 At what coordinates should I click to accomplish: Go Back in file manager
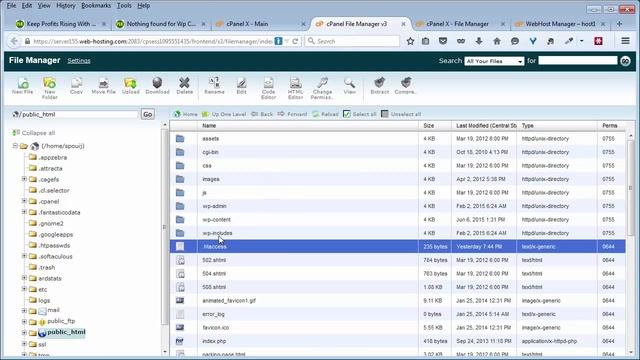[262, 114]
